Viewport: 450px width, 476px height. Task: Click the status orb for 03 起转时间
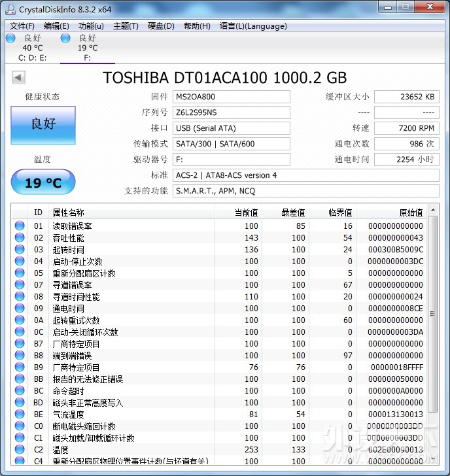(20, 250)
